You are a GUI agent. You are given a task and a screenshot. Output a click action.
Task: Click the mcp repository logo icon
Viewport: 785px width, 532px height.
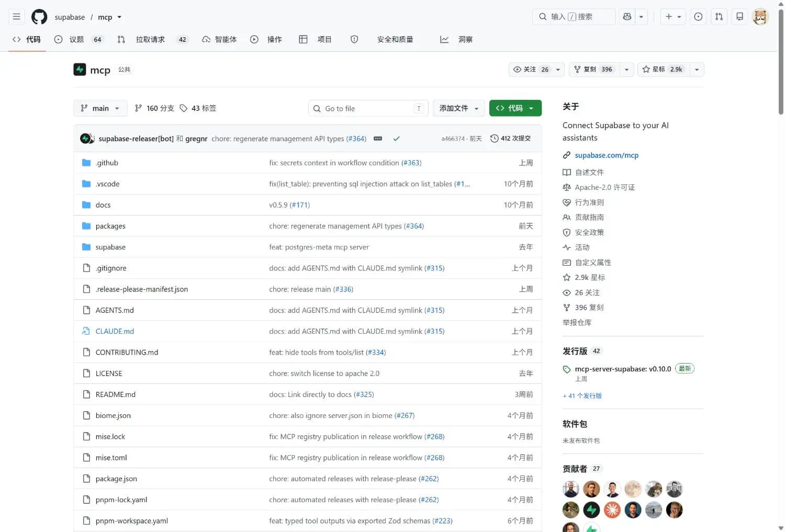click(x=80, y=70)
